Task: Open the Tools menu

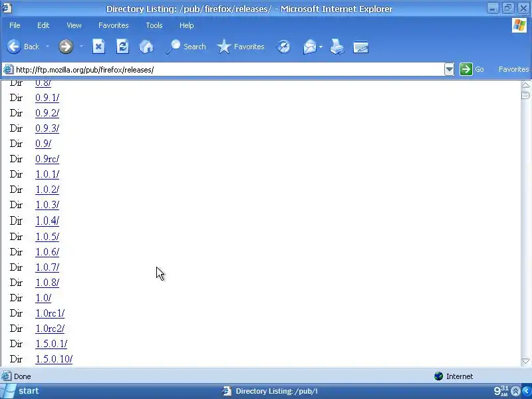Action: [154, 25]
